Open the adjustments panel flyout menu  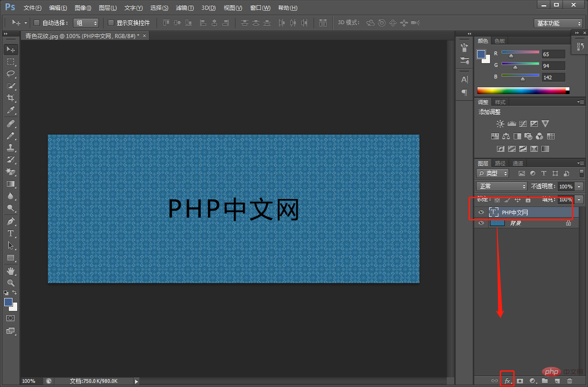point(581,102)
